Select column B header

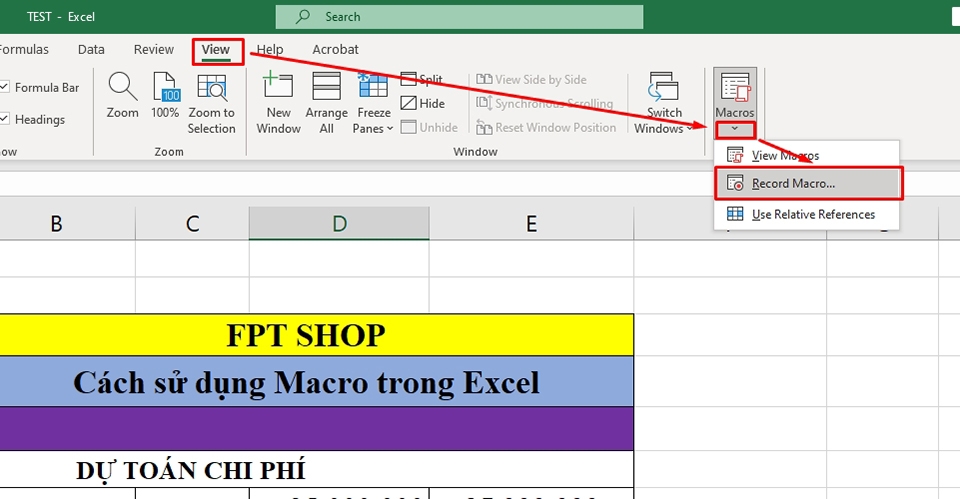(x=56, y=223)
